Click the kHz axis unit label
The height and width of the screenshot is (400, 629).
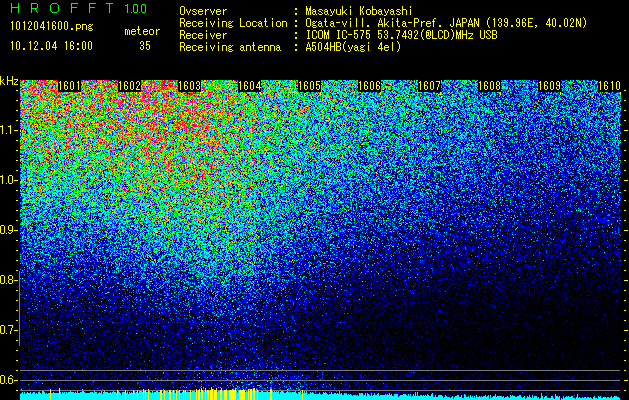(x=9, y=81)
